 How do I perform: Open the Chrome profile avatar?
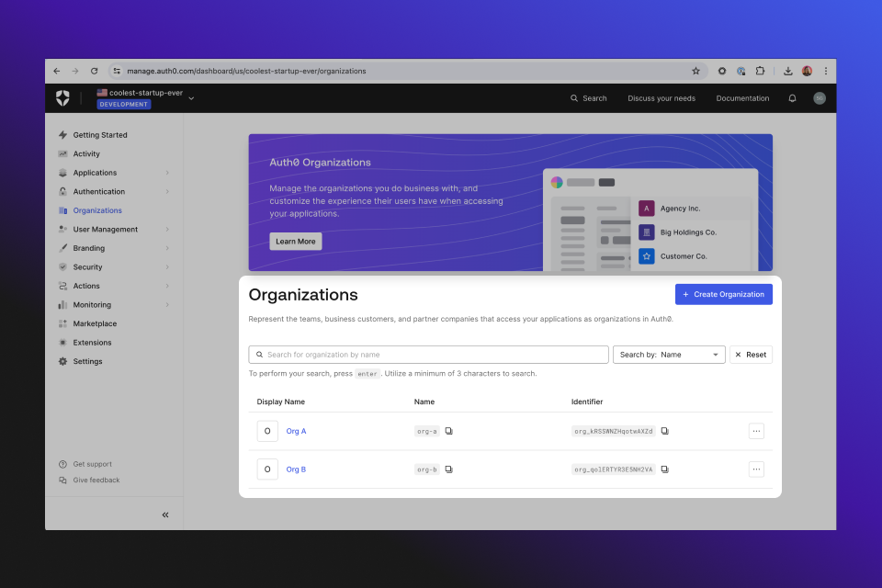tap(807, 71)
